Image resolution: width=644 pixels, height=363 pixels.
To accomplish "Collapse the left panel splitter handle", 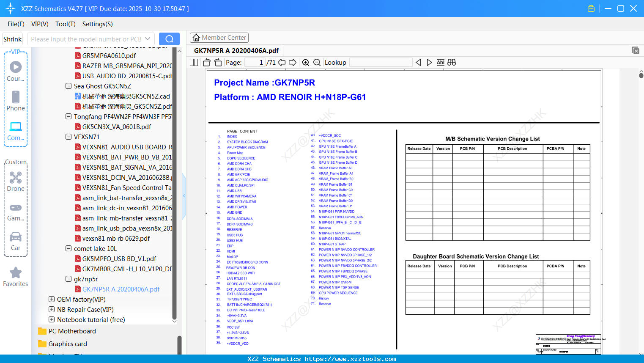I will (x=184, y=196).
